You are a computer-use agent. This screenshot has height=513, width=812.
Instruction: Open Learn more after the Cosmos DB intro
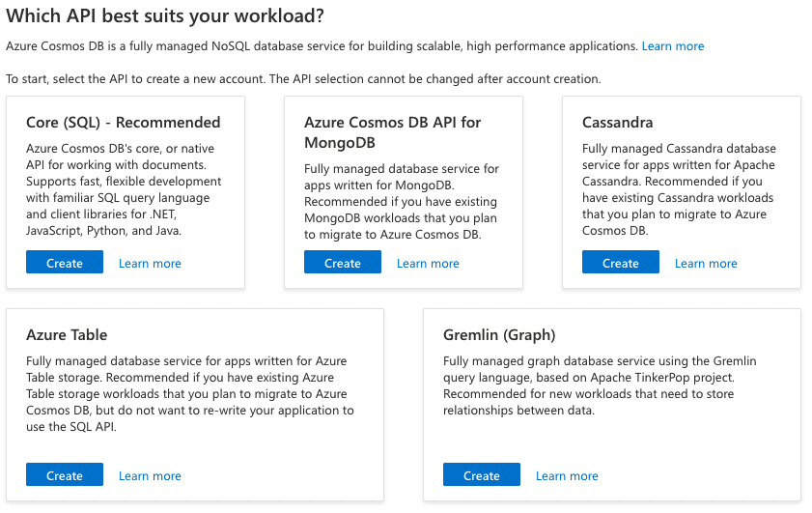pyautogui.click(x=673, y=46)
